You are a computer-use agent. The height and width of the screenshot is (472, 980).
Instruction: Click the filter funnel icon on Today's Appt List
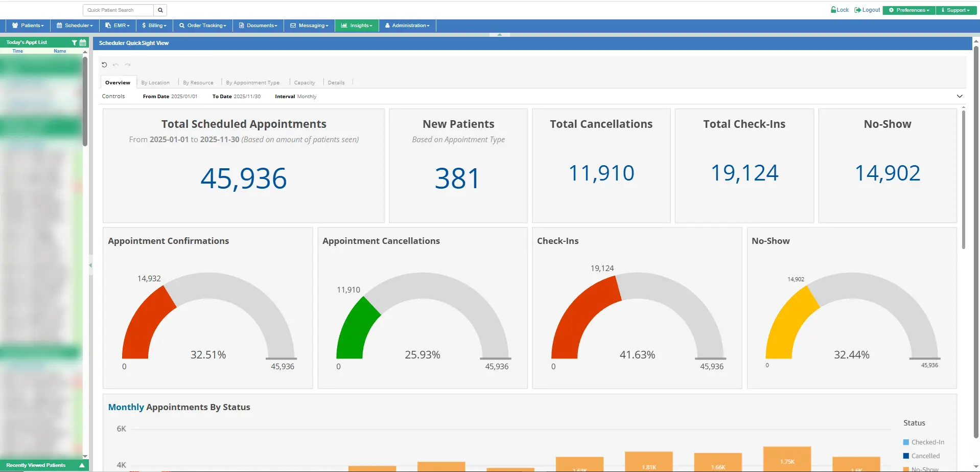74,43
